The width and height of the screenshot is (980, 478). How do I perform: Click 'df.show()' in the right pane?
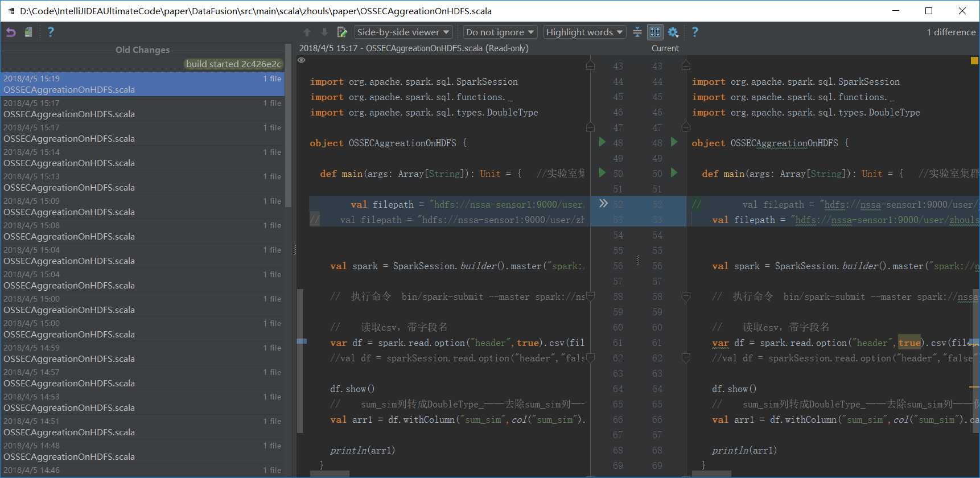coord(734,389)
